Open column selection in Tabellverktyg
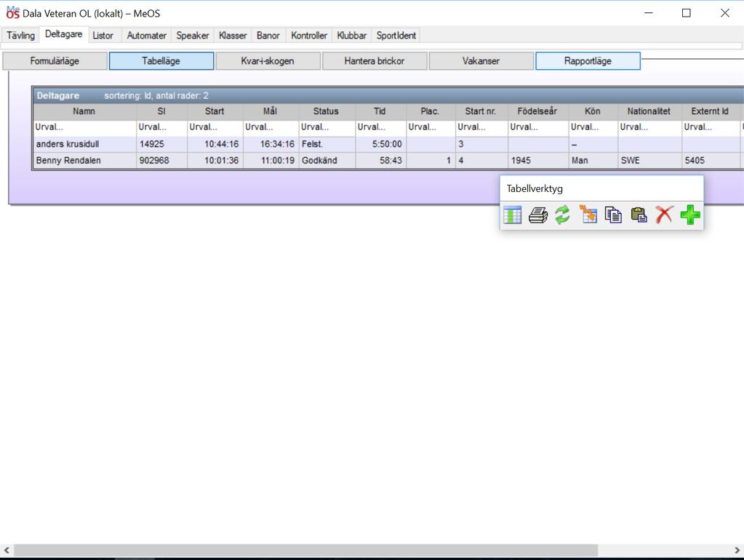This screenshot has height=560, width=744. pos(513,215)
